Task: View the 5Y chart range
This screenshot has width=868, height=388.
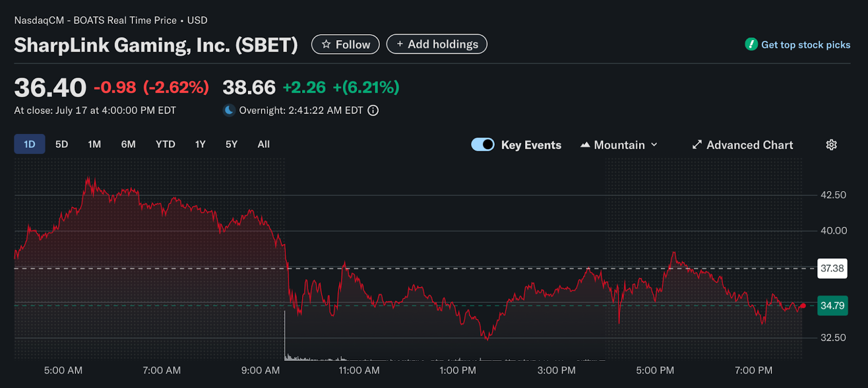Action: (x=232, y=144)
